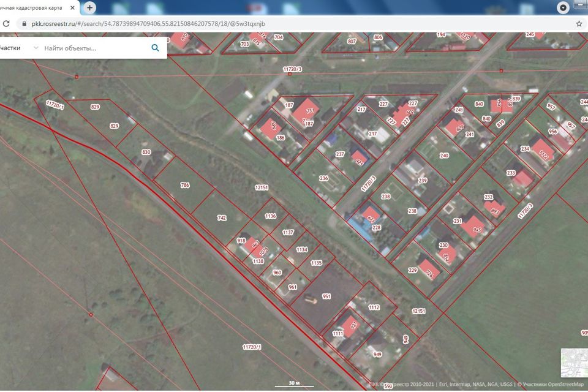
Task: Click the site security lock icon
Action: point(24,24)
